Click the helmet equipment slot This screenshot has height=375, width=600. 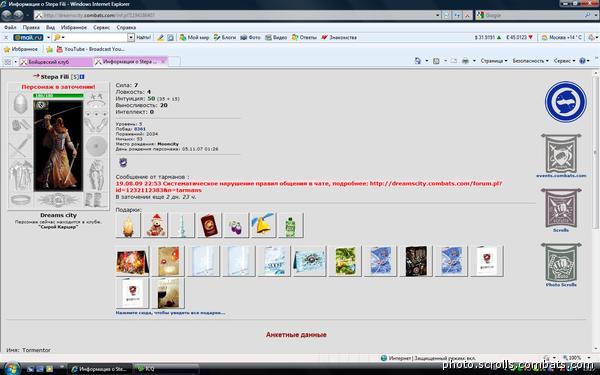[21, 103]
